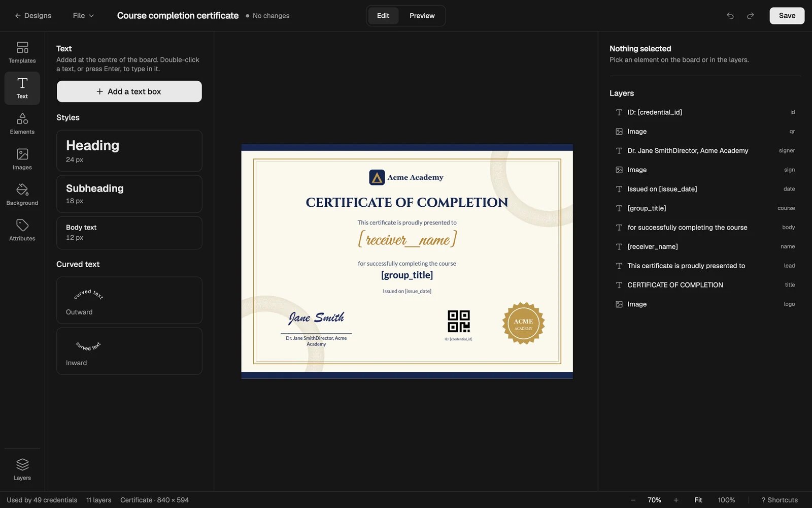Image resolution: width=812 pixels, height=508 pixels.
Task: Select the ID: [credential_id] layer
Action: click(705, 112)
